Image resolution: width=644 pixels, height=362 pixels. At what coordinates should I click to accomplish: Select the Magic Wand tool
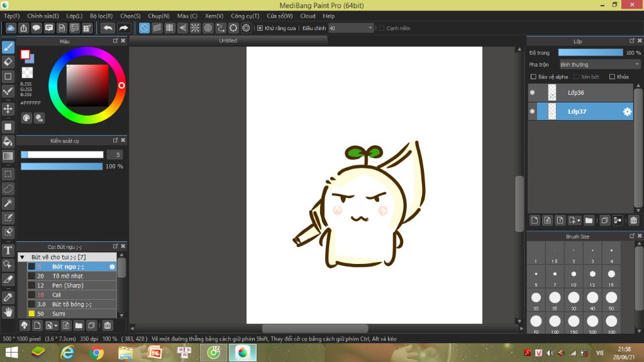[x=8, y=203]
